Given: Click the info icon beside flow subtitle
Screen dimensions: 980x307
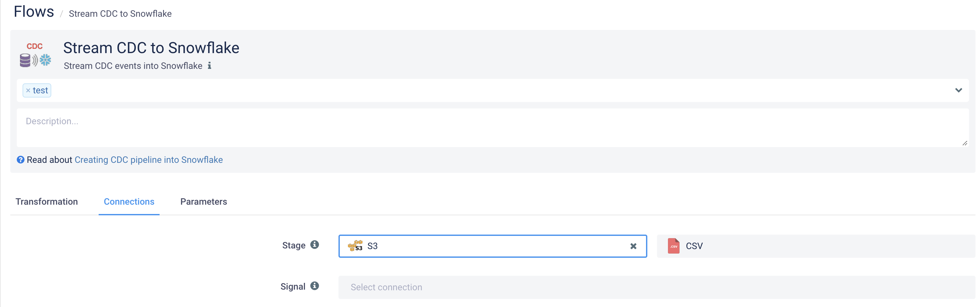Looking at the screenshot, I should pos(209,66).
